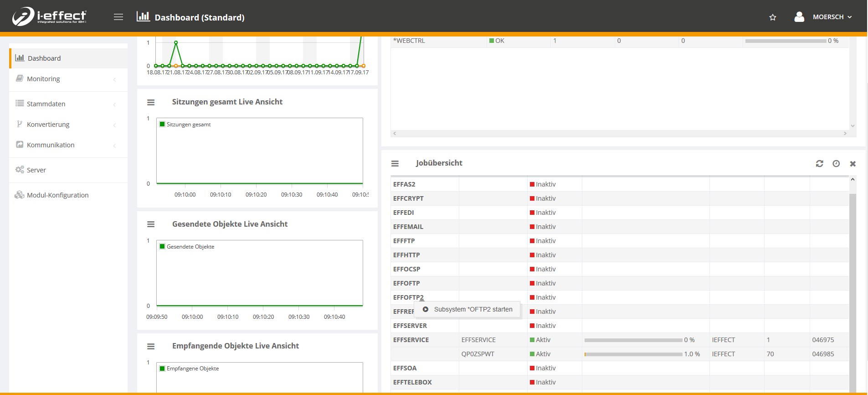Open Empfangende Objekte Live Ansicht panel menu
Screen dimensions: 868x395
151,347
